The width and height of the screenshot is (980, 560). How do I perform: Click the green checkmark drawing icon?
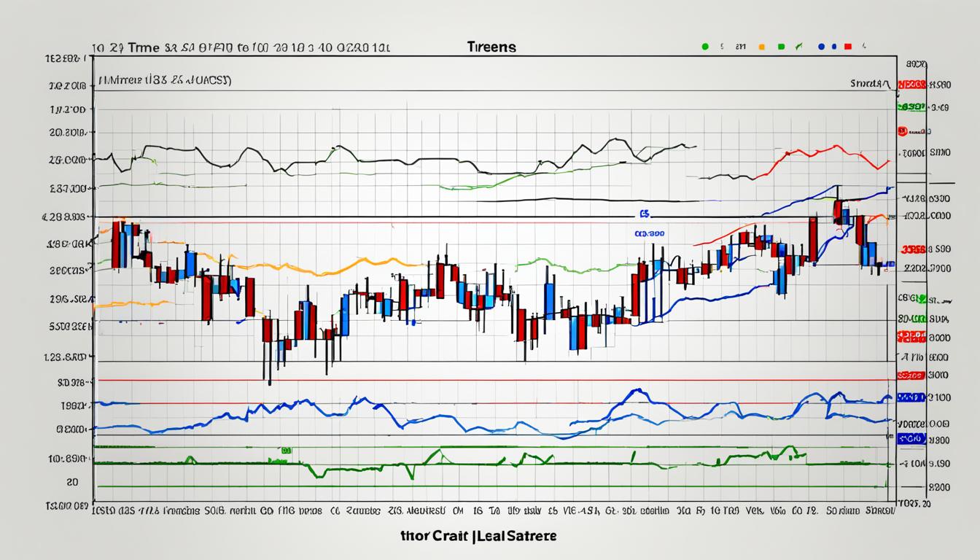(x=799, y=46)
